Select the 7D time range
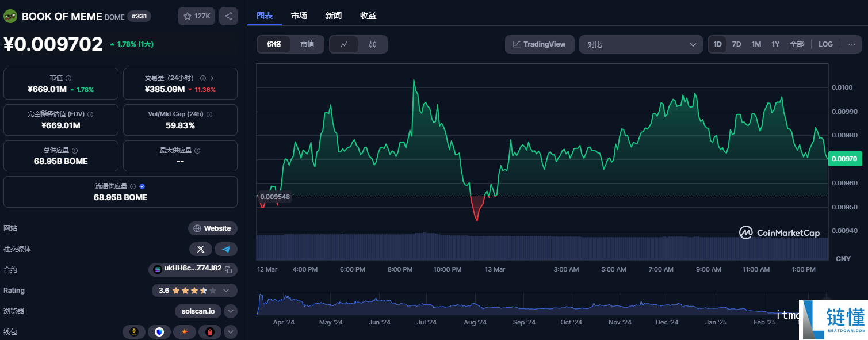This screenshot has width=868, height=340. coord(736,44)
